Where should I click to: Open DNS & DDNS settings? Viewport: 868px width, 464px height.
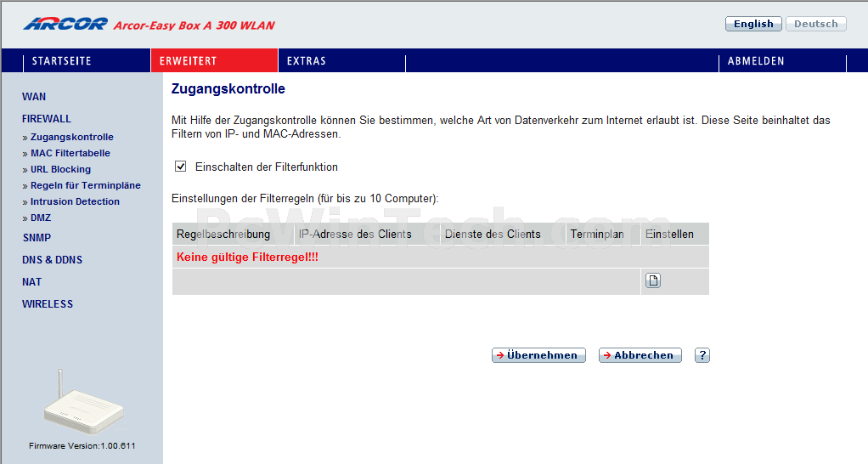click(x=52, y=260)
